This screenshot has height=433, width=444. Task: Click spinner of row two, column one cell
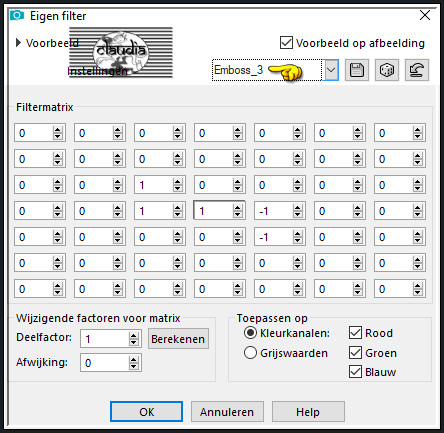click(x=58, y=159)
